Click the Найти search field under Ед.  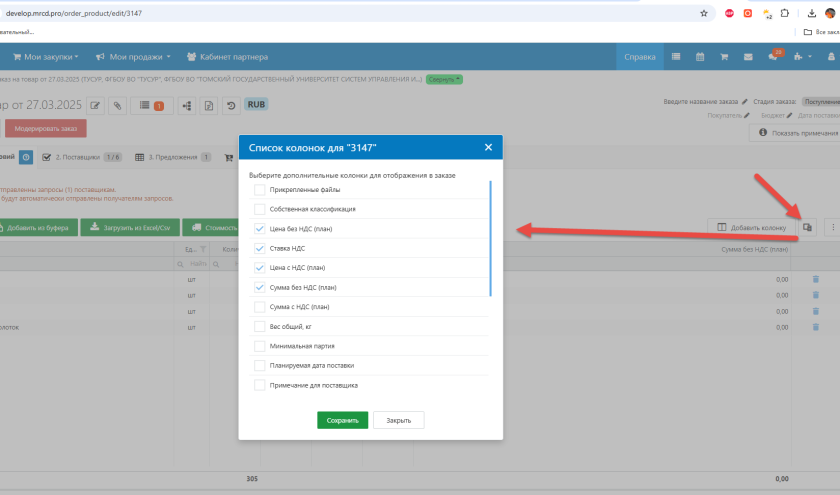[x=192, y=264]
